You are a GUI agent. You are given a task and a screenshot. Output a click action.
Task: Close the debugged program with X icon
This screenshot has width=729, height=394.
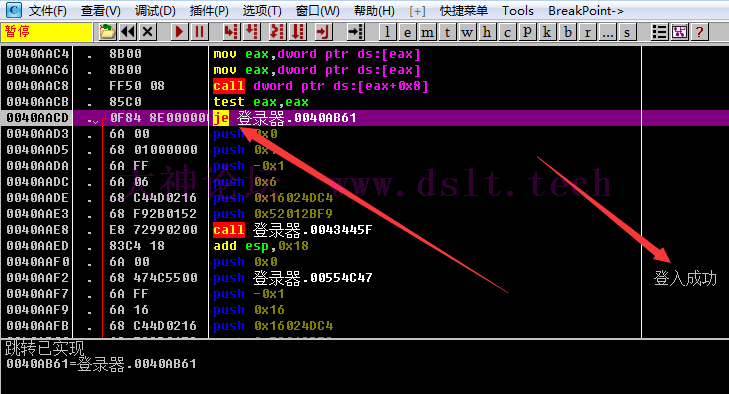click(147, 32)
